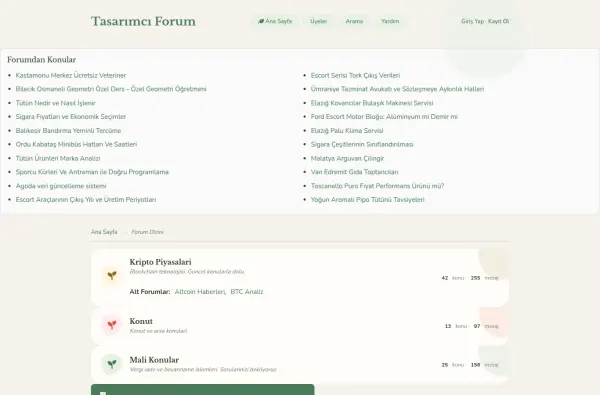The image size is (600, 395).
Task: Click the Giriş Yap link
Action: (472, 21)
